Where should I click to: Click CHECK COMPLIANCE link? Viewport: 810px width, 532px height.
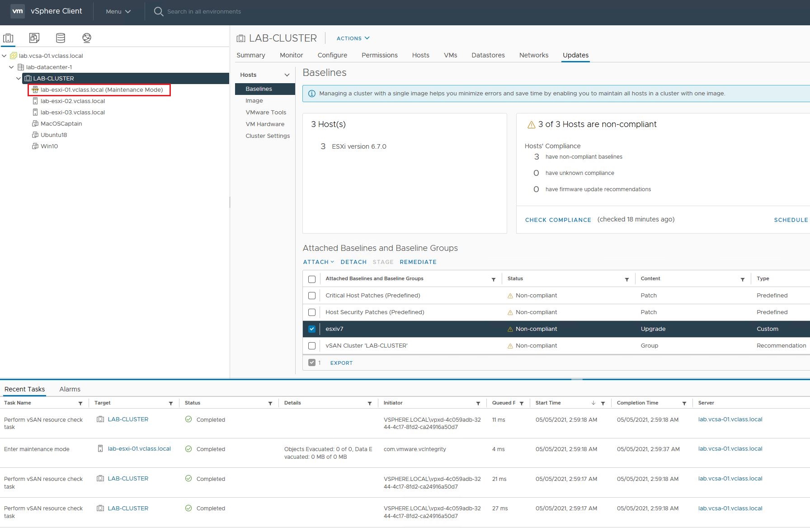558,220
